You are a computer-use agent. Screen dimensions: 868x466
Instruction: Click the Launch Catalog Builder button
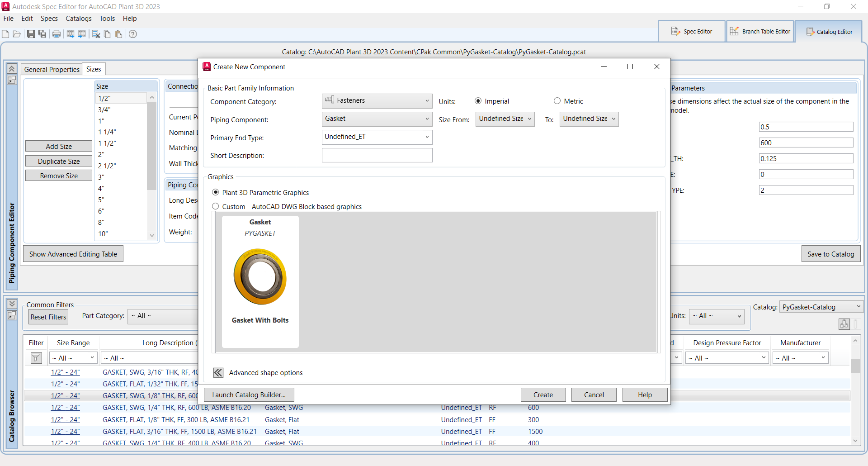(x=249, y=395)
